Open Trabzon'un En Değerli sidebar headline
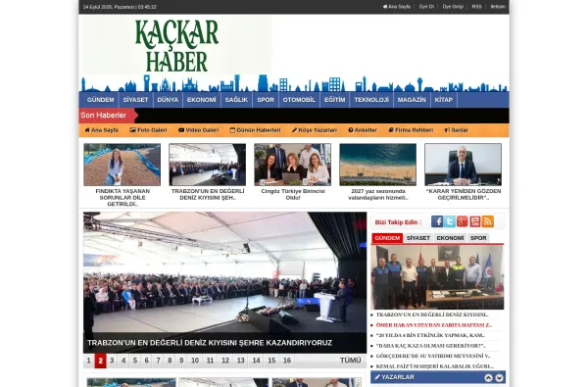Viewport: 588px width, 387px height. coord(432,315)
